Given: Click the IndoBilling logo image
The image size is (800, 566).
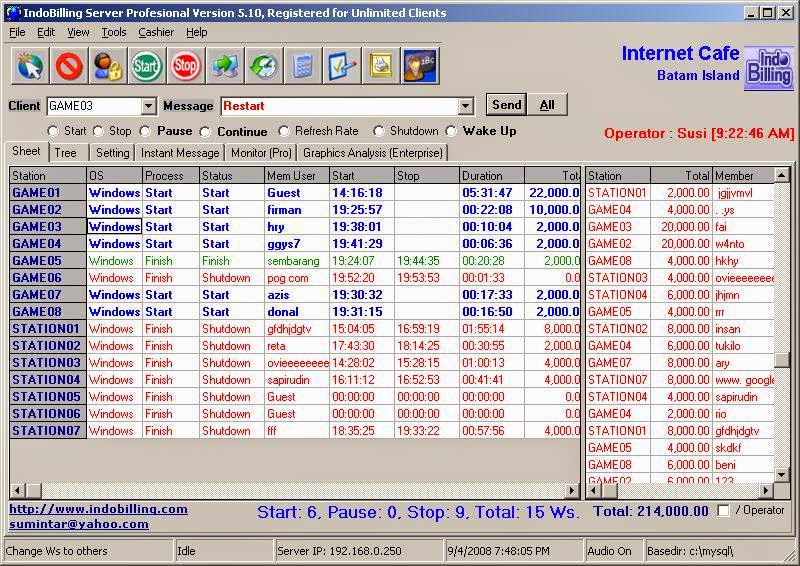Looking at the screenshot, I should [769, 68].
